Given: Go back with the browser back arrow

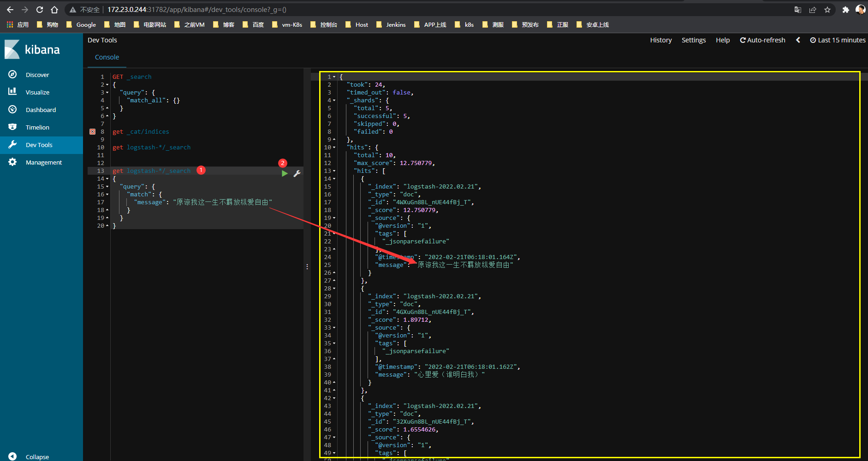Looking at the screenshot, I should tap(10, 10).
